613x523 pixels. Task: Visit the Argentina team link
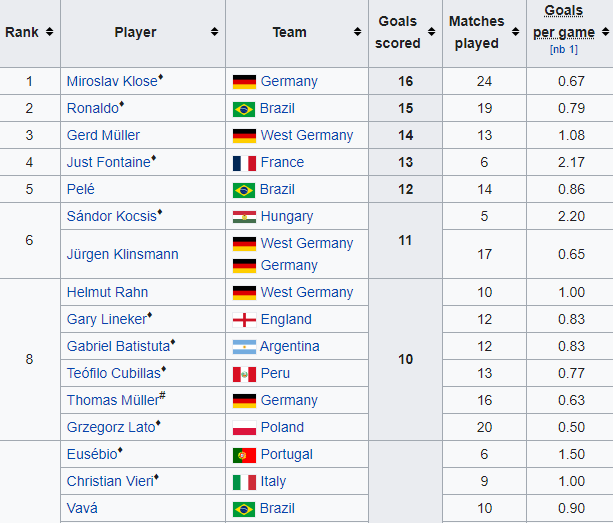pos(290,346)
